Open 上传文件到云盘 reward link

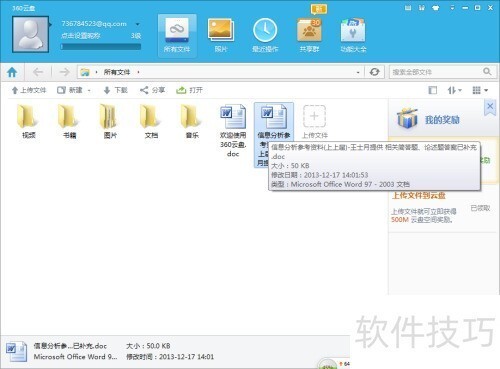(x=419, y=195)
